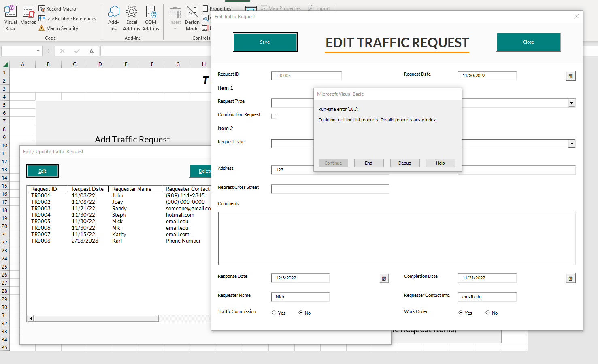The image size is (598, 364).
Task: Open the Item 1 Request Type dropdown
Action: point(571,103)
